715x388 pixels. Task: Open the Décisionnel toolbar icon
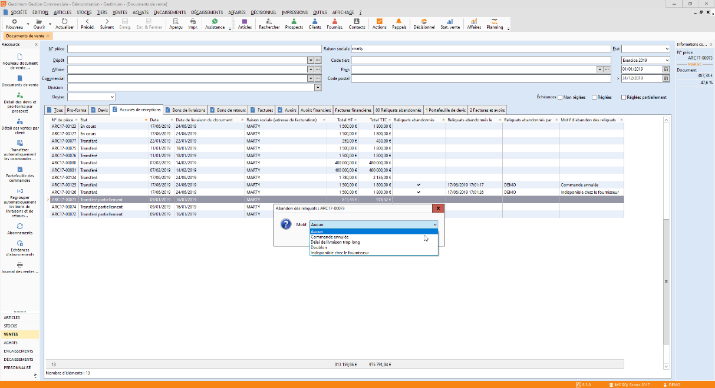click(x=424, y=24)
